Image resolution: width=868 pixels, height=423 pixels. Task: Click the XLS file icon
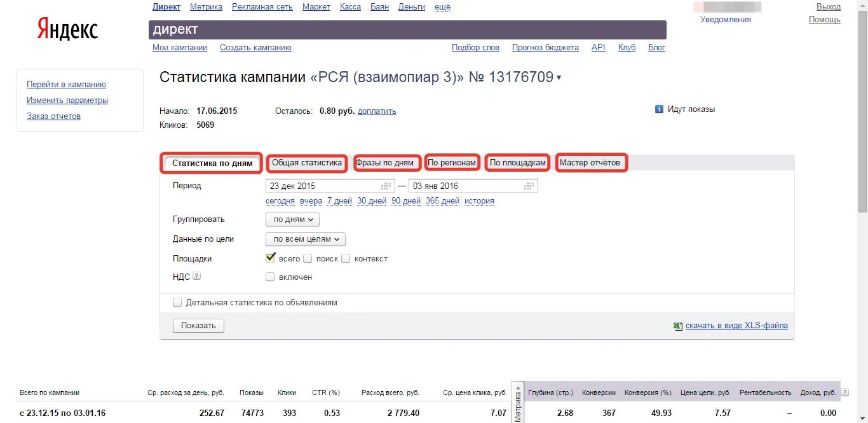(678, 326)
